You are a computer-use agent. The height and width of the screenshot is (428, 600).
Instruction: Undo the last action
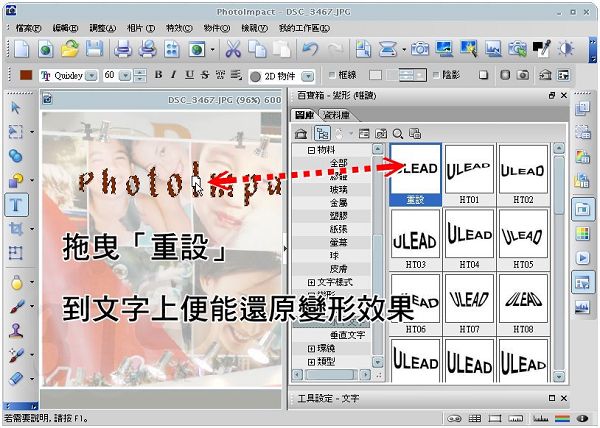310,49
